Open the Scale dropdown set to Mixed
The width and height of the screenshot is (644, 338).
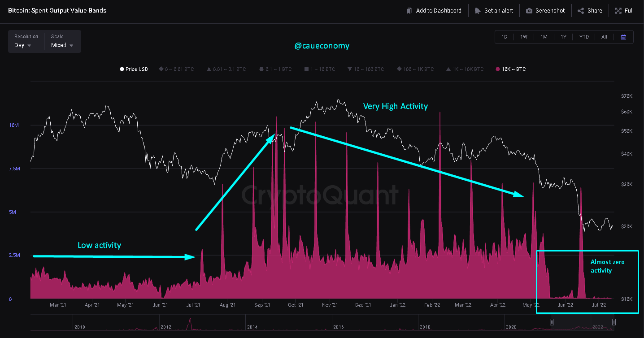tap(61, 45)
